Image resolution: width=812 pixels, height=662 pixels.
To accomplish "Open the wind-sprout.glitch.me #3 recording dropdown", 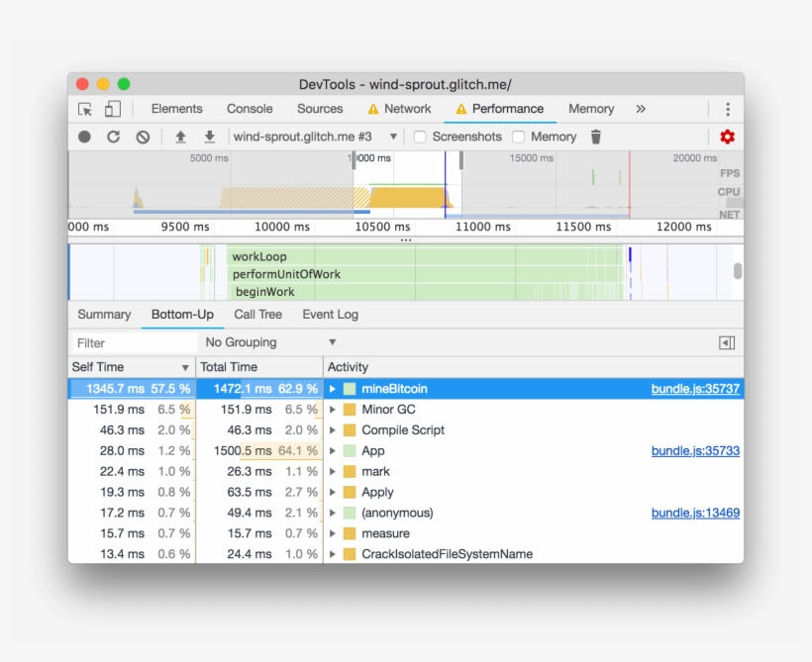I will (x=315, y=137).
